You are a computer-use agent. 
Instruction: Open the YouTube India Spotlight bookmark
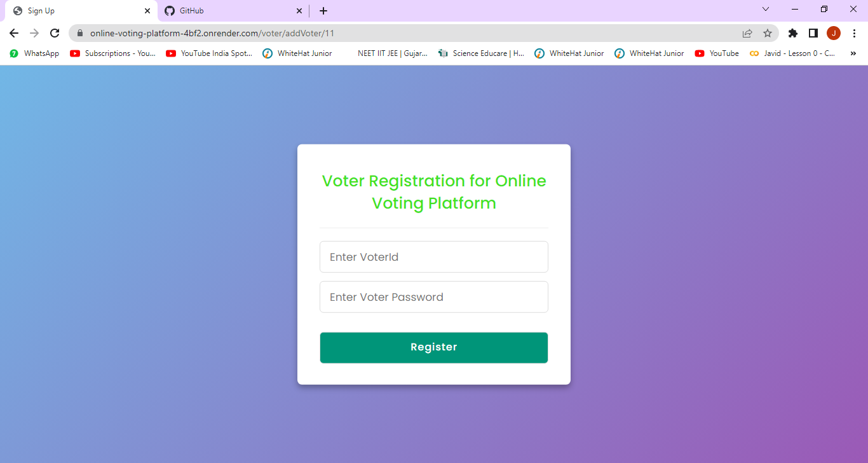coord(209,53)
